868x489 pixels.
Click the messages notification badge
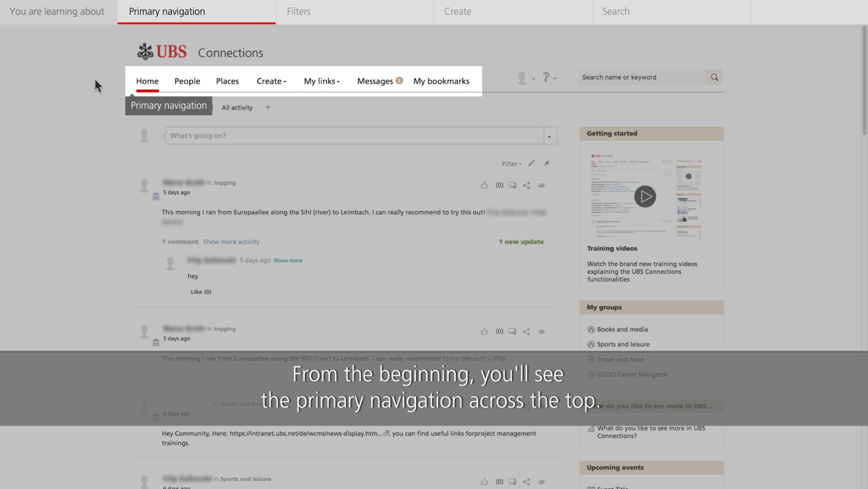pyautogui.click(x=399, y=80)
